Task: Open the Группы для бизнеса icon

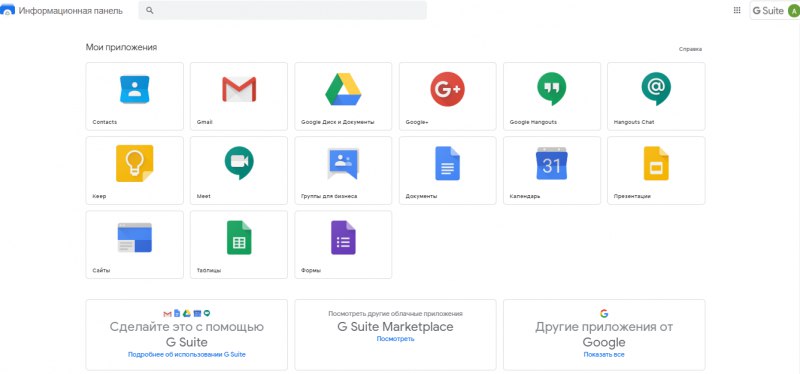Action: point(343,163)
